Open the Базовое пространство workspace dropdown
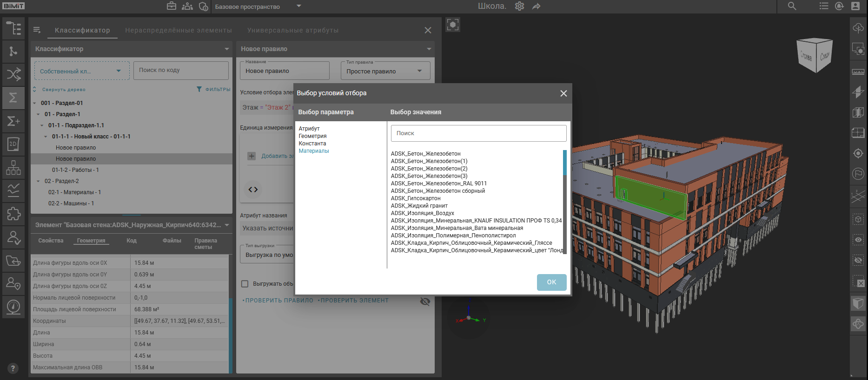This screenshot has width=868, height=380. (258, 7)
